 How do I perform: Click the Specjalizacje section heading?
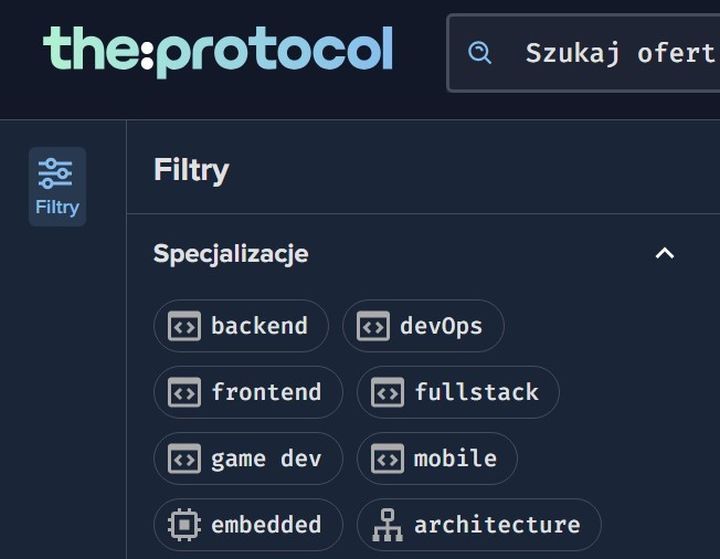231,254
